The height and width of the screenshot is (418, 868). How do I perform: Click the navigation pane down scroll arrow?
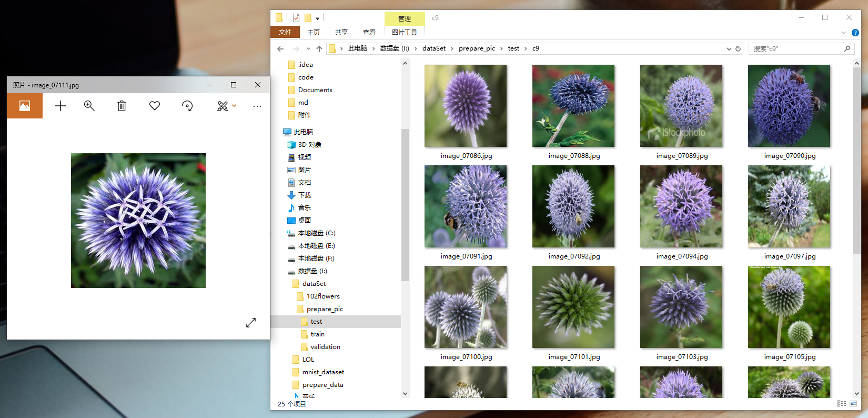click(x=405, y=393)
